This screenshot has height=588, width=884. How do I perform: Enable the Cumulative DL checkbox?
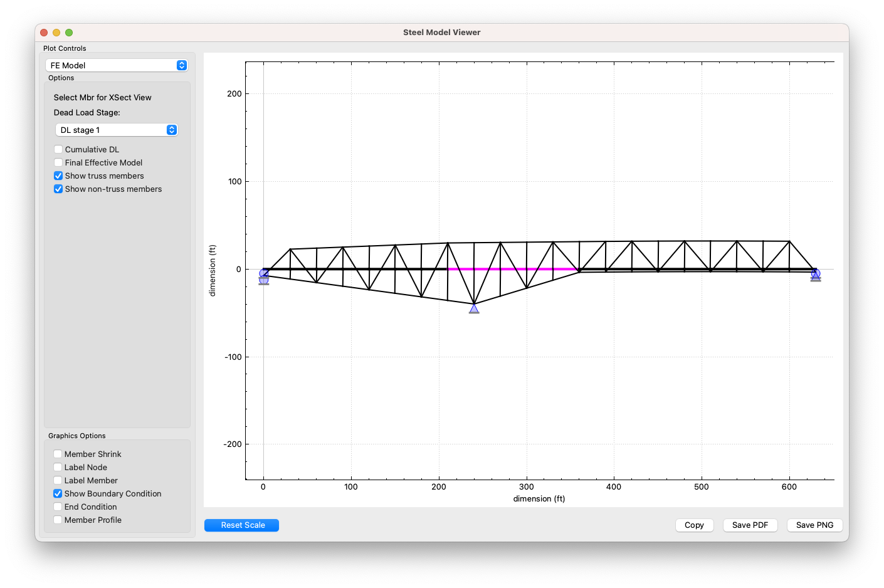point(58,149)
